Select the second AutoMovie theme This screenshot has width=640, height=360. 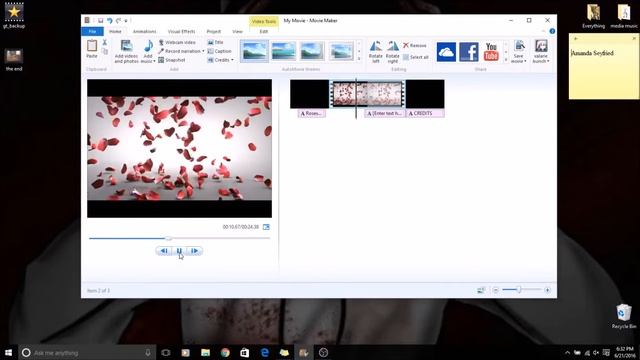(283, 51)
